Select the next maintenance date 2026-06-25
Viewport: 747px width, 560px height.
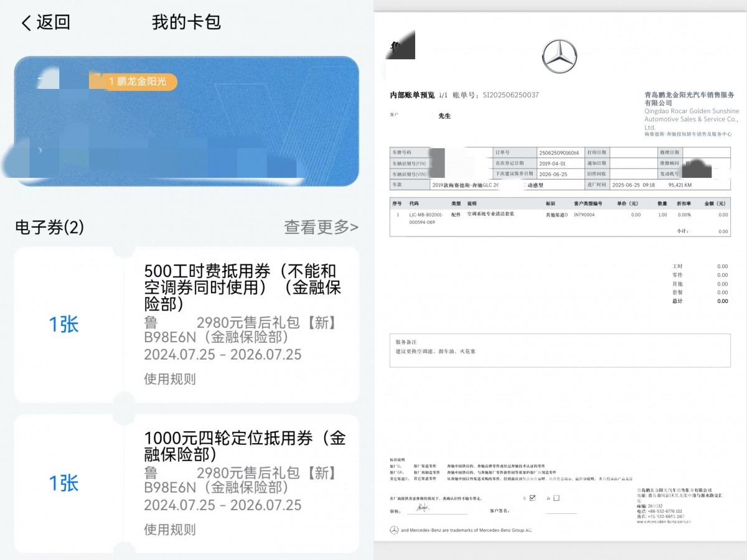553,174
